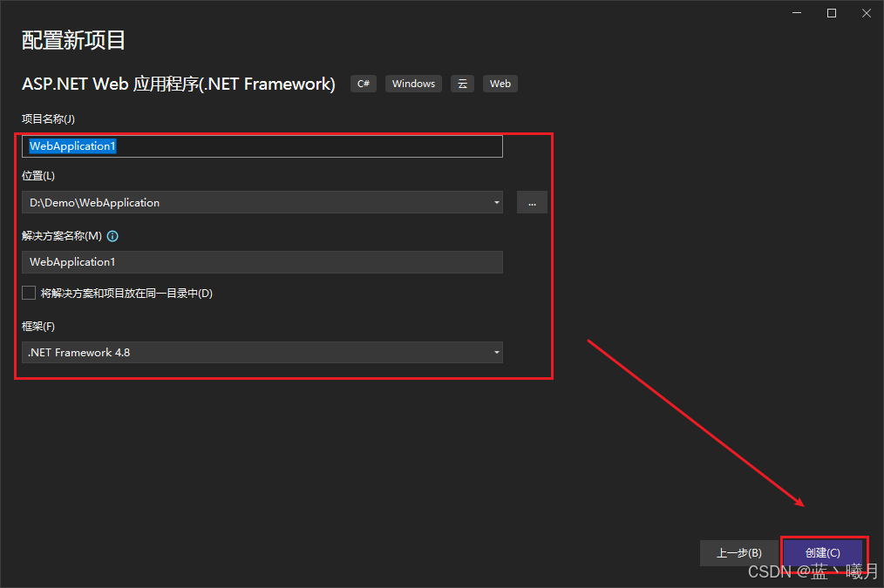Open the location D:\Demo\WebApplication dropdown

[262, 202]
